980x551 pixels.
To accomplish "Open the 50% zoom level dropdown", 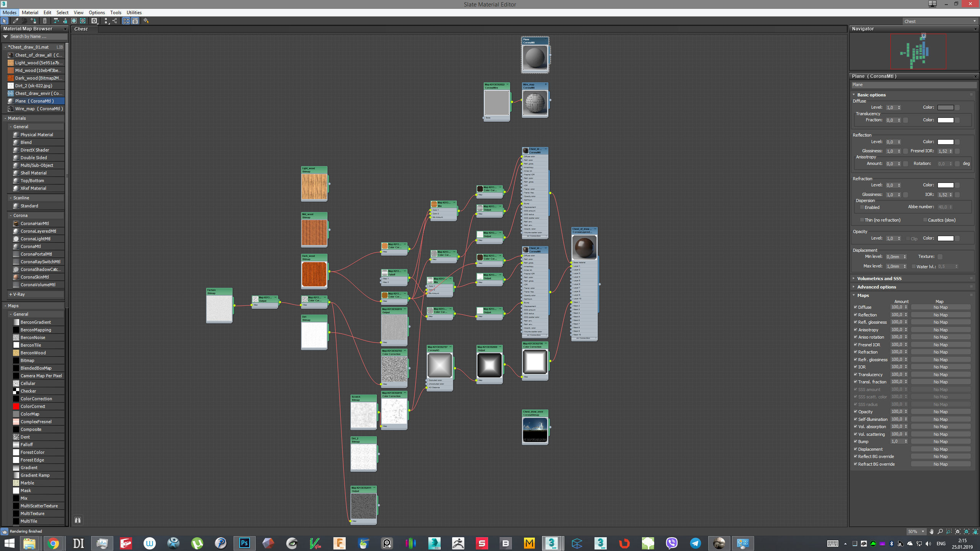I will coord(923,531).
